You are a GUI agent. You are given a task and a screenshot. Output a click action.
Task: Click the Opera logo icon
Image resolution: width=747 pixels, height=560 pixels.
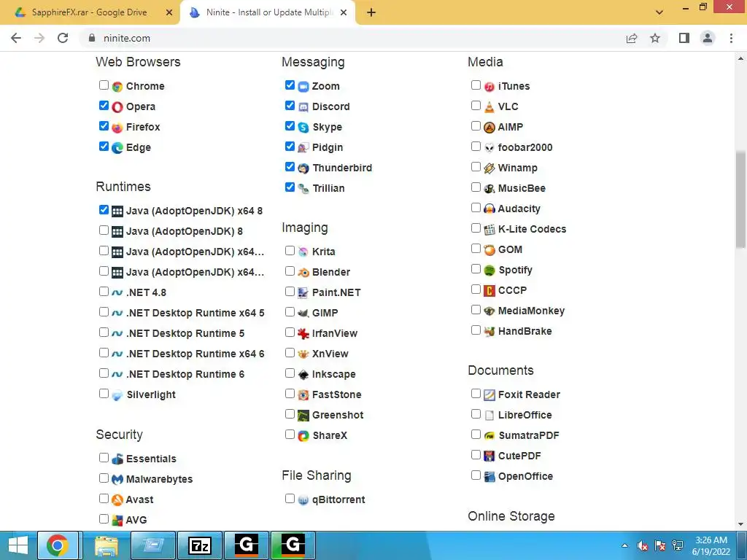pos(117,107)
